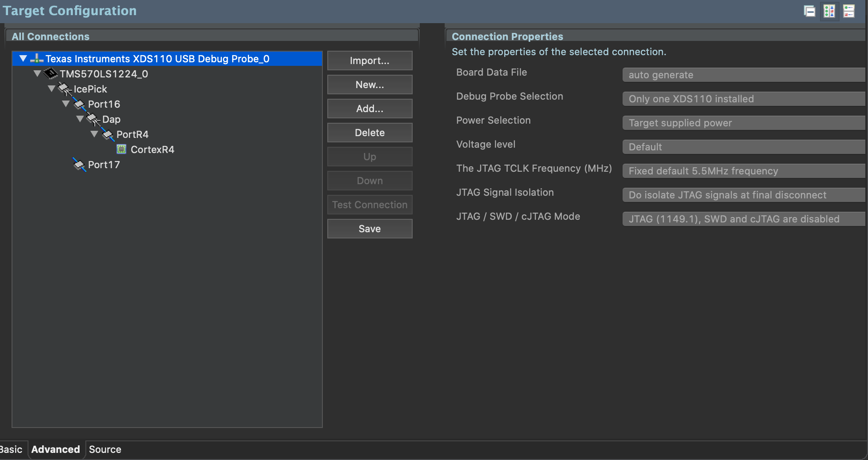Open the Source tab

105,449
